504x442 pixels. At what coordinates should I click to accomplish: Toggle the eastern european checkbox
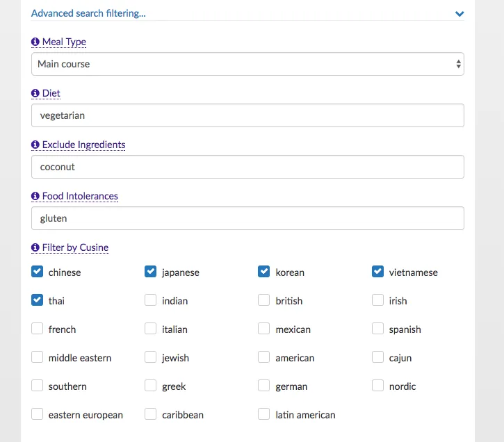coord(38,414)
